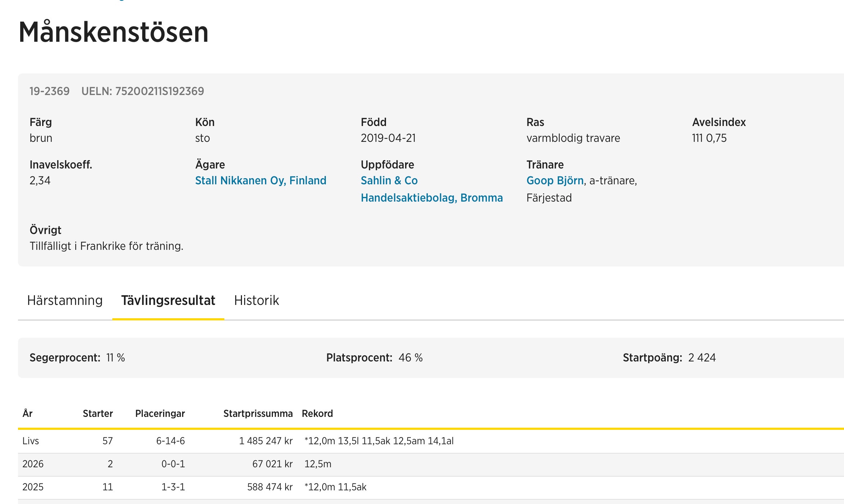Select the Tävlingsresultat tab
The width and height of the screenshot is (844, 504).
168,300
